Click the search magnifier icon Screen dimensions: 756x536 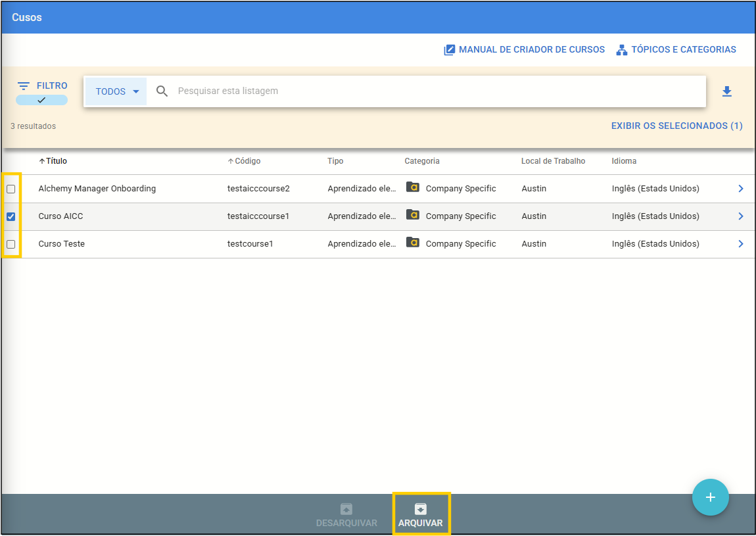[x=162, y=91]
